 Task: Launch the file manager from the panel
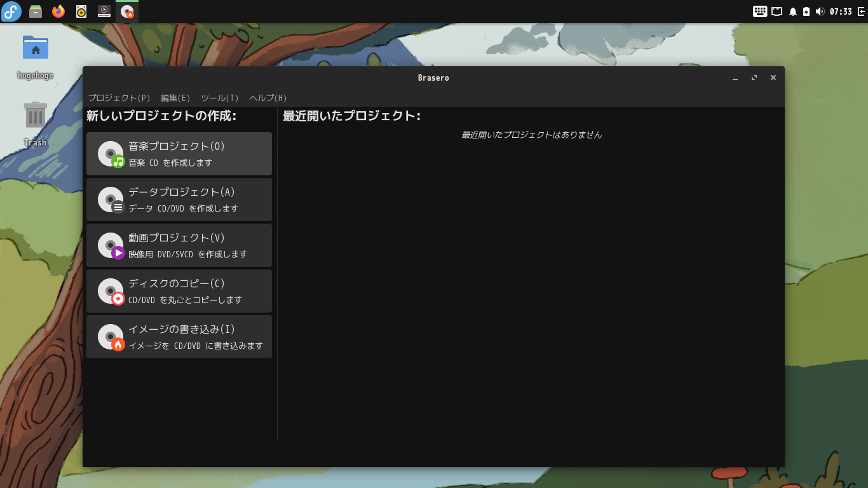(36, 11)
